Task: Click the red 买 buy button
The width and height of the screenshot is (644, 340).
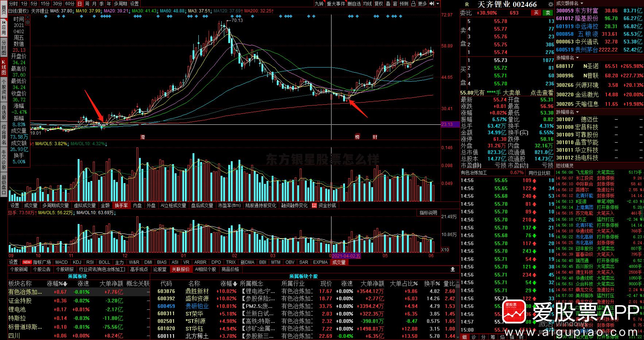Action: pyautogui.click(x=536, y=13)
